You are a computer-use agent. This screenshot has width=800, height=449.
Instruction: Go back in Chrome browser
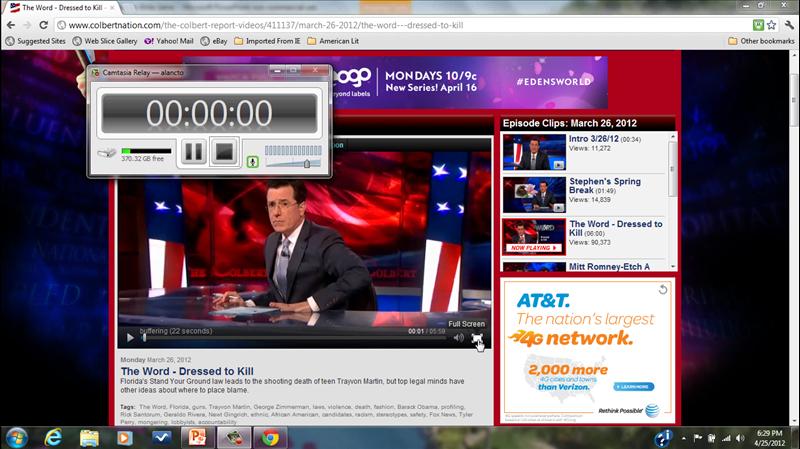pos(11,25)
